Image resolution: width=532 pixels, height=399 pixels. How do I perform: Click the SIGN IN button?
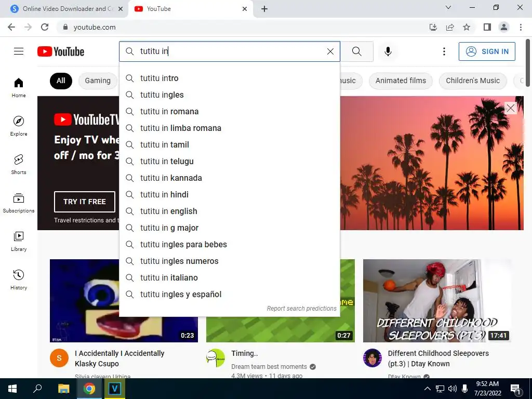click(487, 51)
